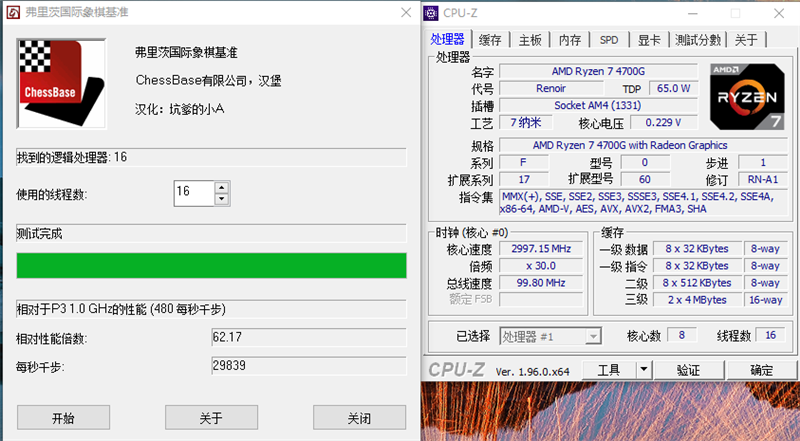Viewport: 800px width, 441px height.
Task: Expand the 工具 dropdown arrow
Action: (644, 370)
